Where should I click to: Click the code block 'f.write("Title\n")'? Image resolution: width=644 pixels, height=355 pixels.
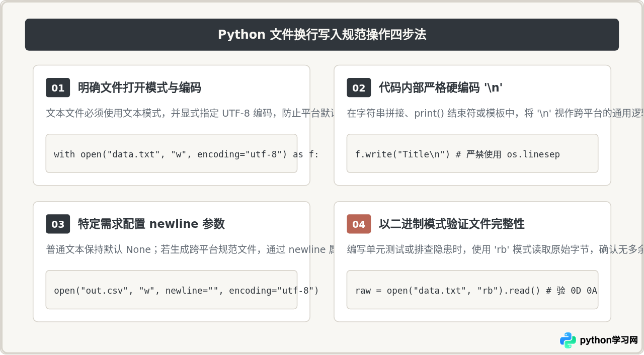point(472,153)
